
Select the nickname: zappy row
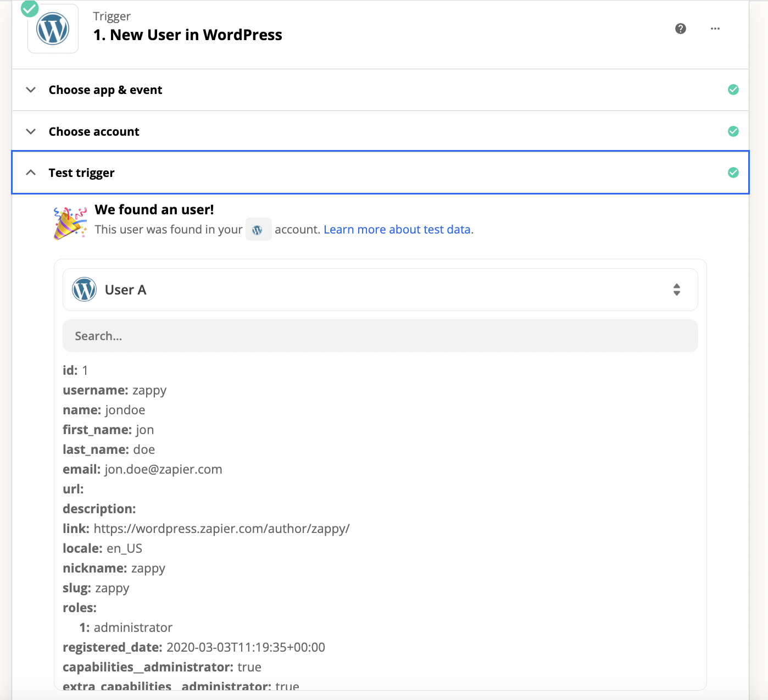click(x=114, y=568)
